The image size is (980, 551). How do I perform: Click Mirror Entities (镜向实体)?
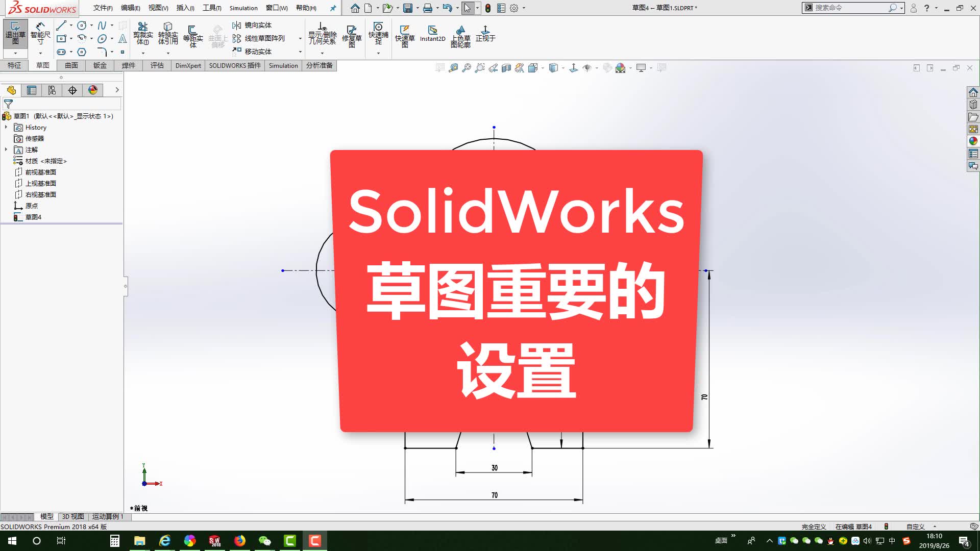click(258, 25)
